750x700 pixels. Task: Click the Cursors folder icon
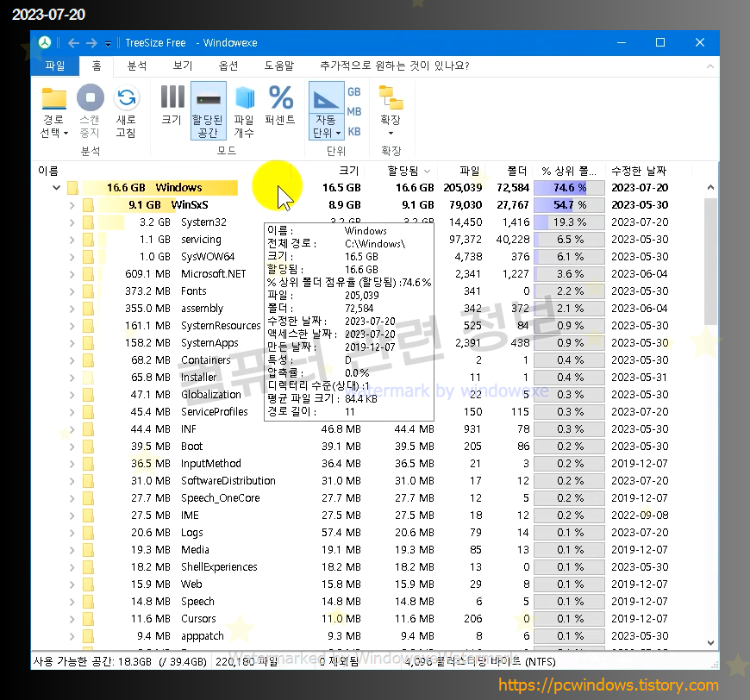click(88, 618)
